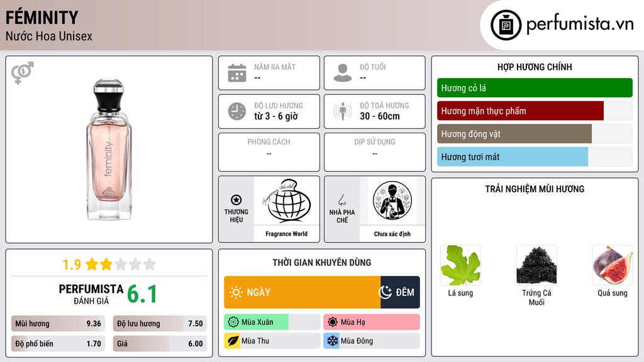This screenshot has height=362, width=644.
Task: Click the 1.9 star rating number
Action: click(x=72, y=265)
